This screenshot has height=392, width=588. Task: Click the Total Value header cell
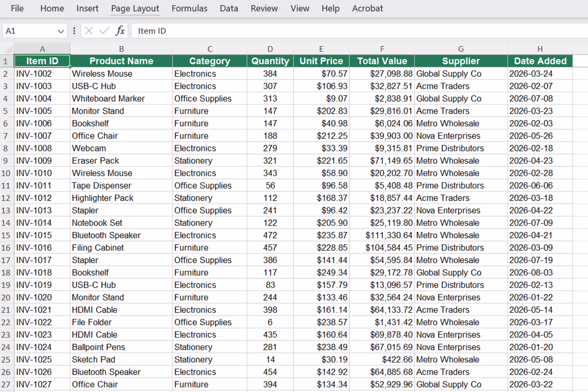[x=382, y=61]
